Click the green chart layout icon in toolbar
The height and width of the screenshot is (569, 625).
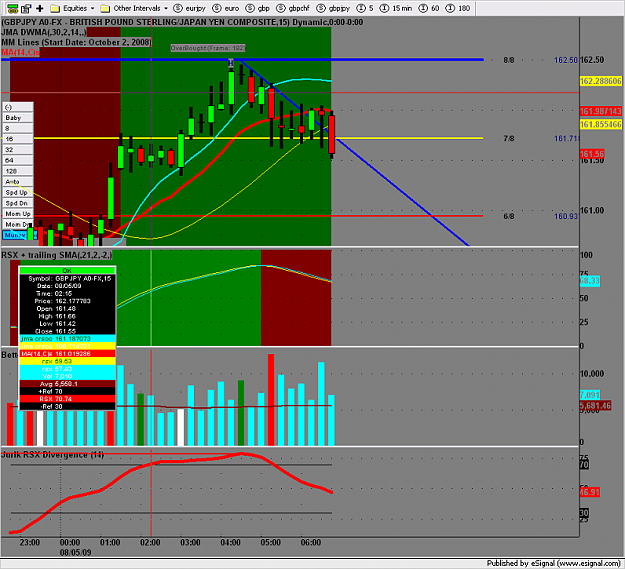pos(12,8)
